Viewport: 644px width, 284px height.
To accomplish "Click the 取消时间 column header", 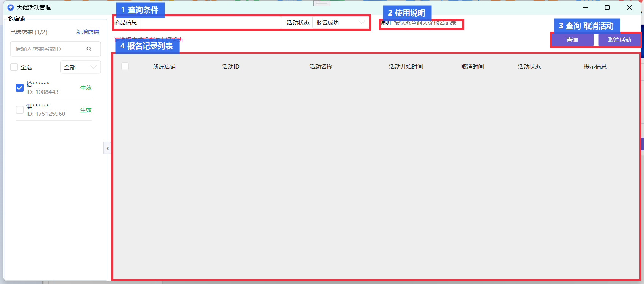I will point(472,67).
